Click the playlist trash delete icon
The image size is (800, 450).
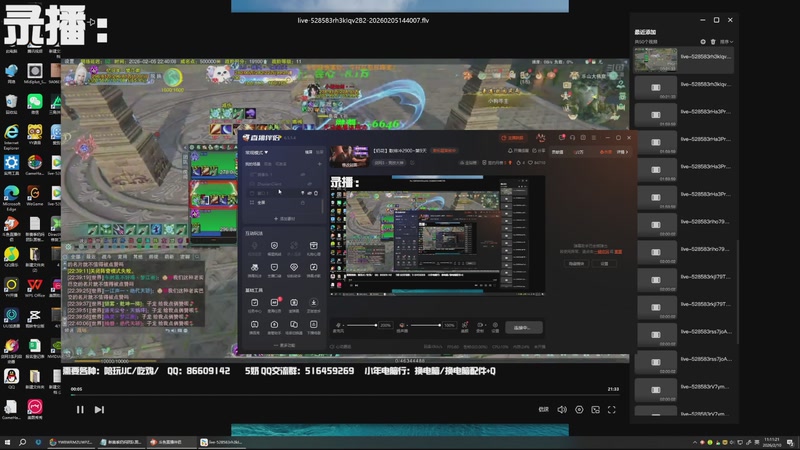coord(713,41)
